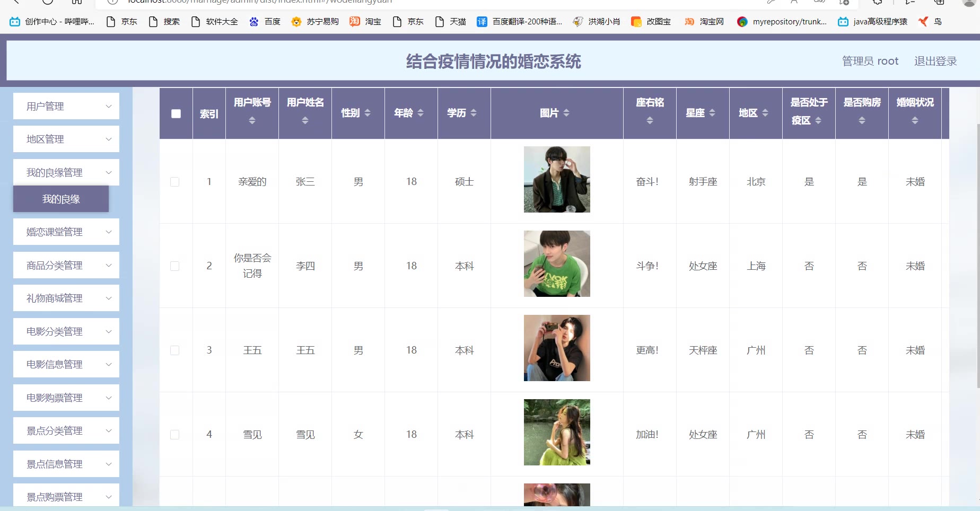Image resolution: width=980 pixels, height=511 pixels.
Task: Expand the 电影购票管理 menu
Action: click(x=66, y=398)
